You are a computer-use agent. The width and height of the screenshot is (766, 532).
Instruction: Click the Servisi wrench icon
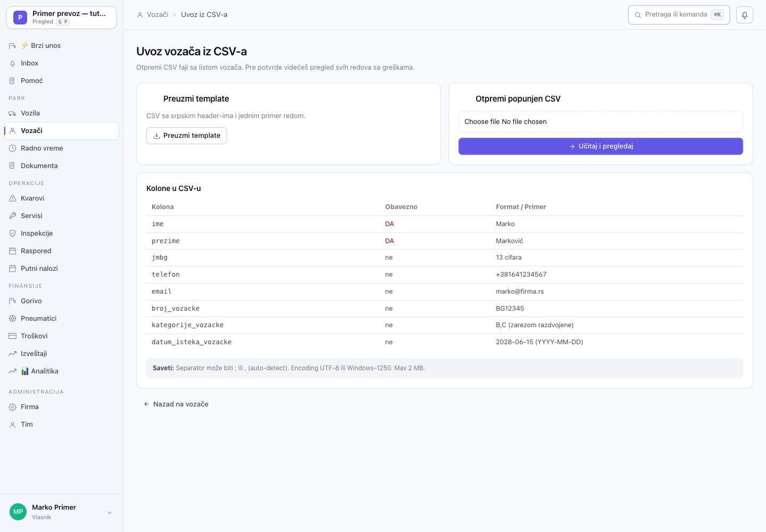coord(12,216)
